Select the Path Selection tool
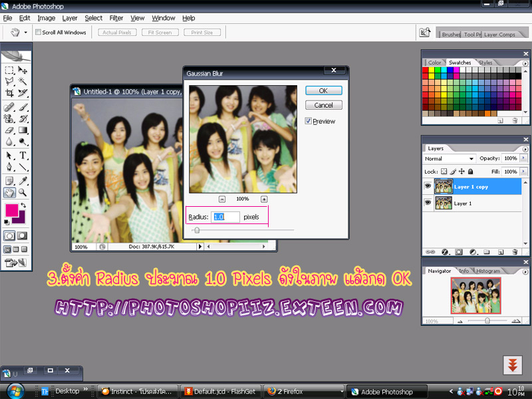532x399 pixels. [x=9, y=156]
